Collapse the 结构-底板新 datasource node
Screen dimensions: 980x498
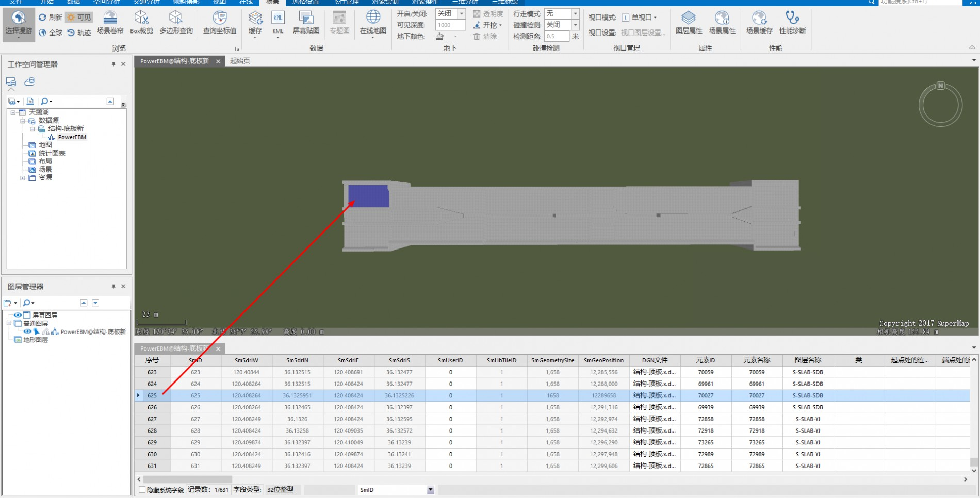coord(32,129)
